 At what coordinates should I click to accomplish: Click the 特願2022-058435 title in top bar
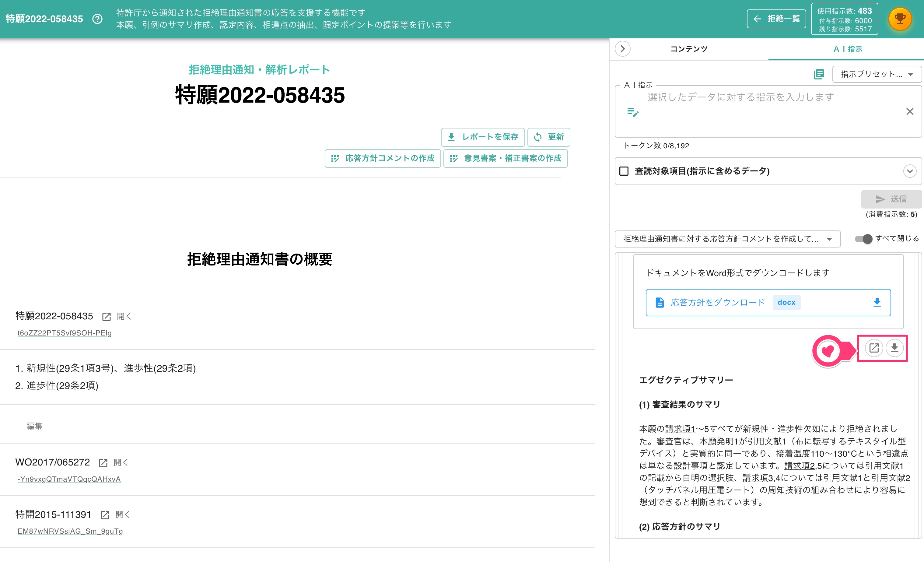pyautogui.click(x=44, y=19)
